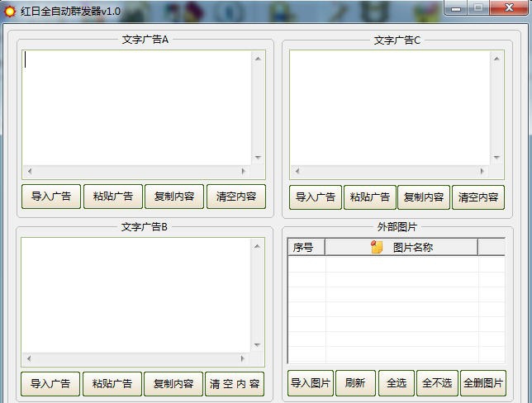Click right arrow of 文字广告A horizontal scrollbar
532x403 pixels.
pos(243,171)
